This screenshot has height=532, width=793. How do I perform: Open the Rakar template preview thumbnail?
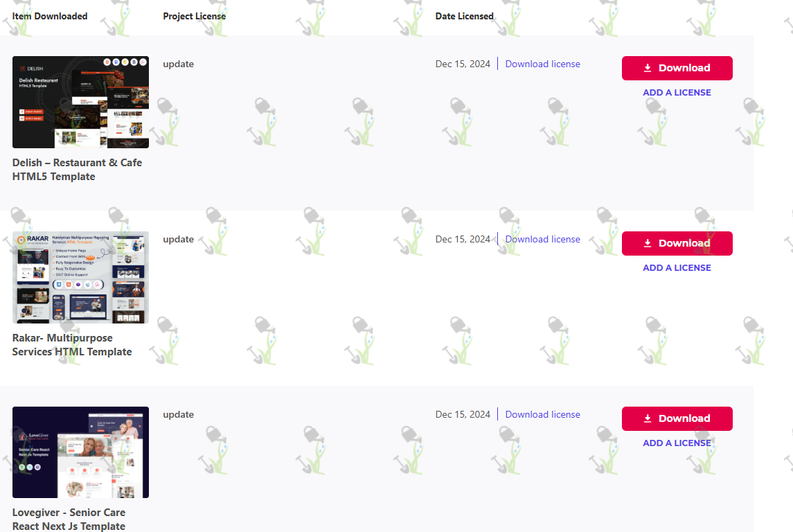[80, 277]
